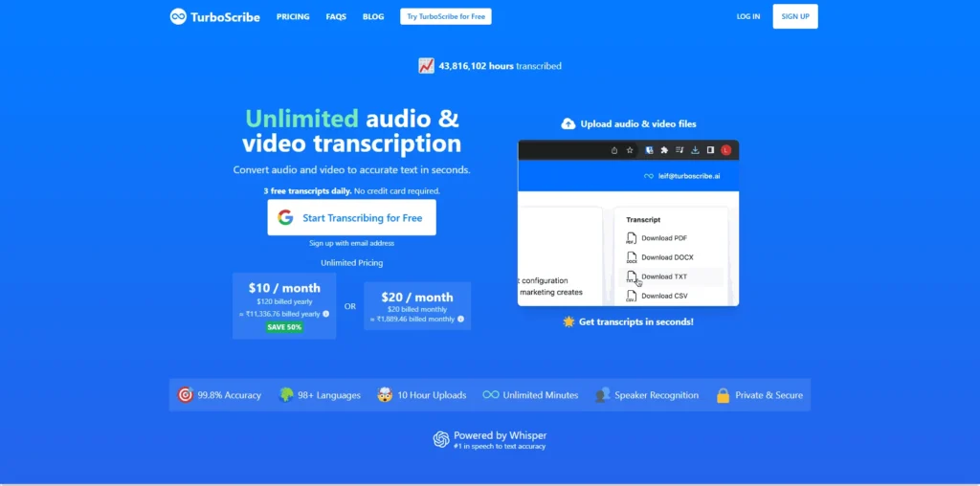Click info icon next to ₹11,336.76 billed yearly

tap(325, 314)
